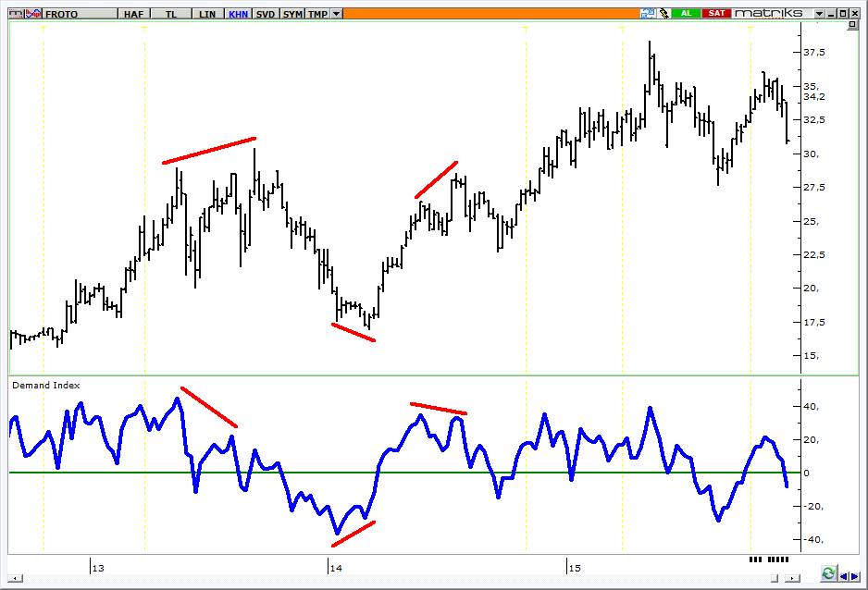This screenshot has width=868, height=590.
Task: Go forward with blue right arrow
Action: pos(855,577)
